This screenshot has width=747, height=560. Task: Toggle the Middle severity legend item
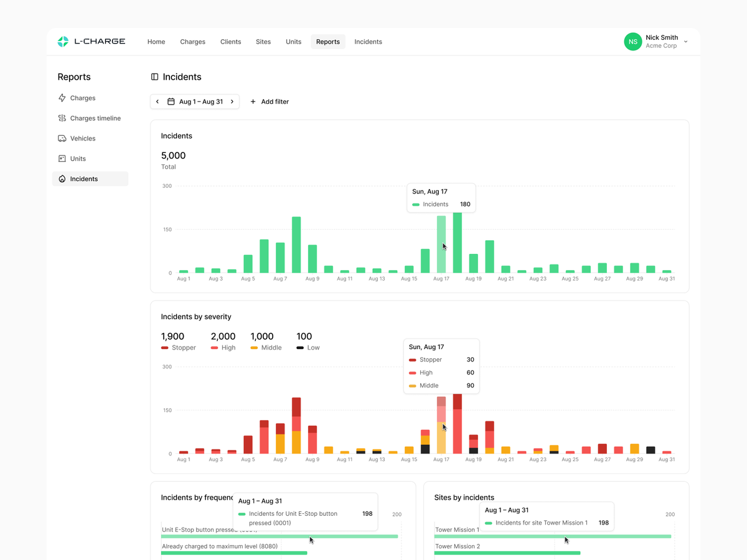(266, 348)
